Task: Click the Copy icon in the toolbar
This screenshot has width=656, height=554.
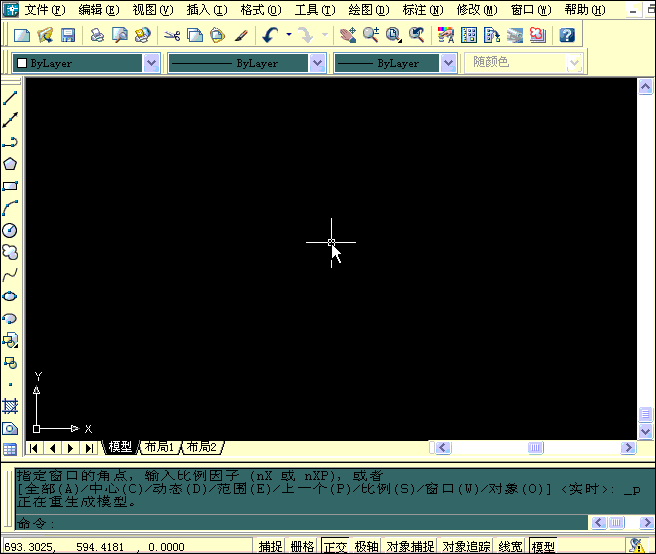Action: pyautogui.click(x=195, y=35)
